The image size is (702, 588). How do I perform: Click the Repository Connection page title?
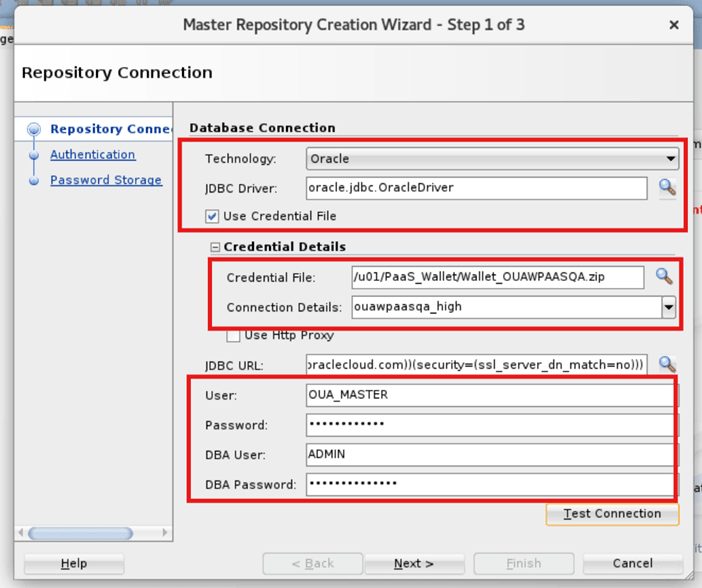tap(117, 73)
